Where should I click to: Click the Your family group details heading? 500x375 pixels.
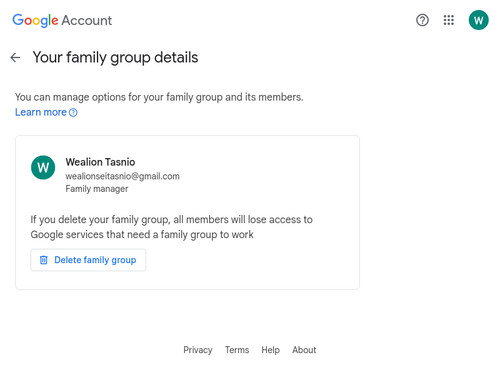pos(115,58)
